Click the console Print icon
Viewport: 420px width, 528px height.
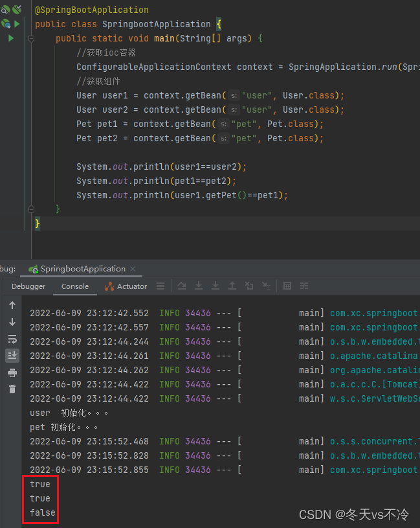(12, 373)
